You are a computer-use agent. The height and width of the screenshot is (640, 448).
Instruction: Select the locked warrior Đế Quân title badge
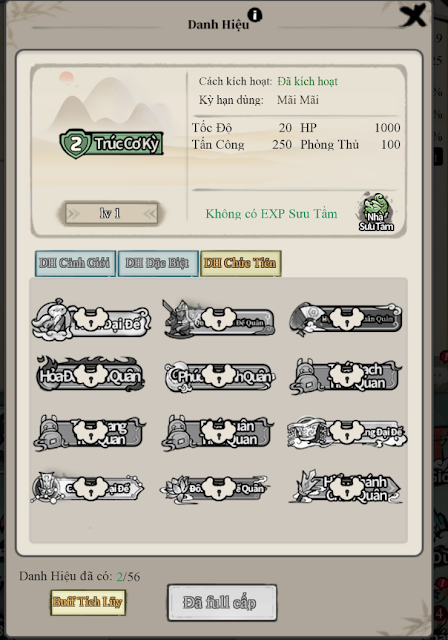pyautogui.click(x=219, y=319)
